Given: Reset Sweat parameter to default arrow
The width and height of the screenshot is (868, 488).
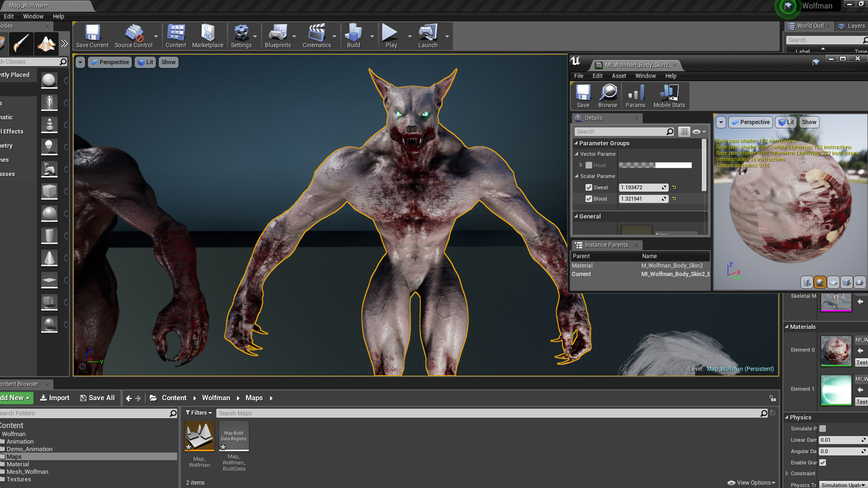Looking at the screenshot, I should [x=674, y=187].
